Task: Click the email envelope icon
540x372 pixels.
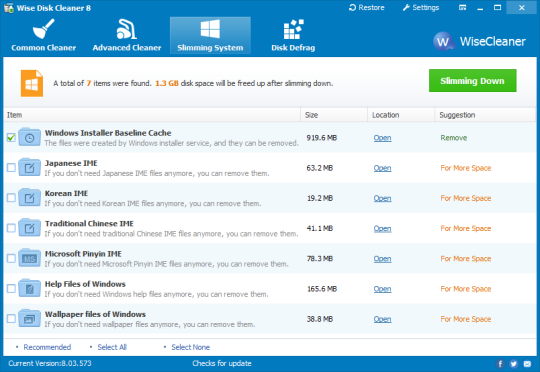Action: click(527, 364)
